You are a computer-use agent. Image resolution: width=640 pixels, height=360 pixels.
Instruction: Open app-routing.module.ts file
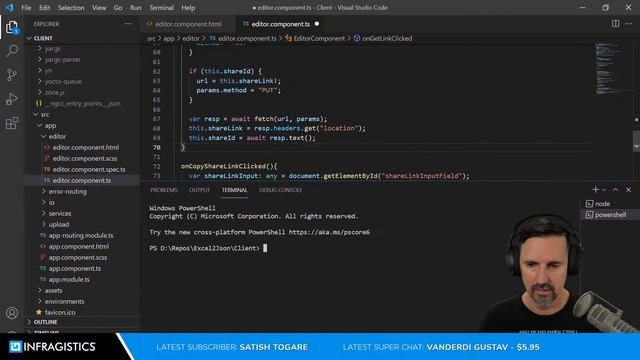82,236
